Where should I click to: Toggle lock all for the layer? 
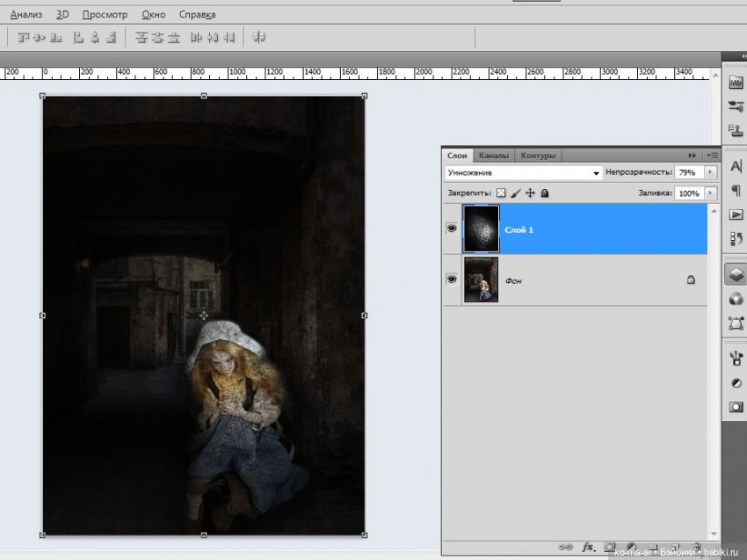click(545, 193)
